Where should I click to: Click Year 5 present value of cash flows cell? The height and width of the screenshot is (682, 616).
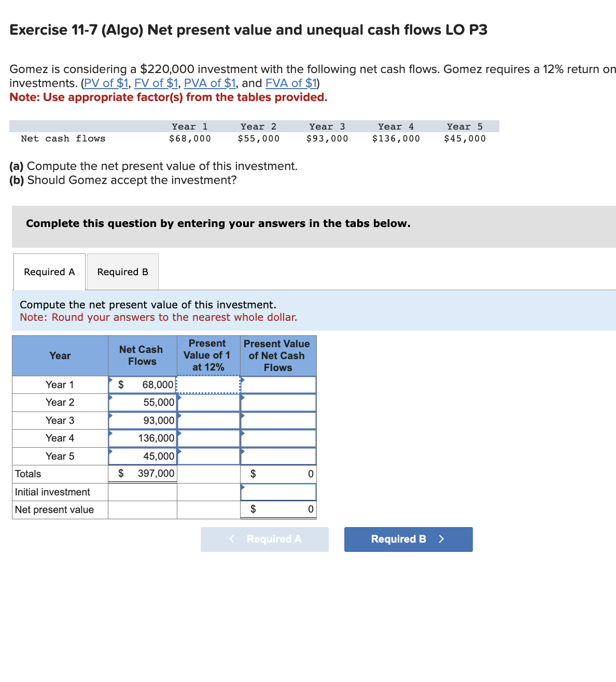coord(278,456)
